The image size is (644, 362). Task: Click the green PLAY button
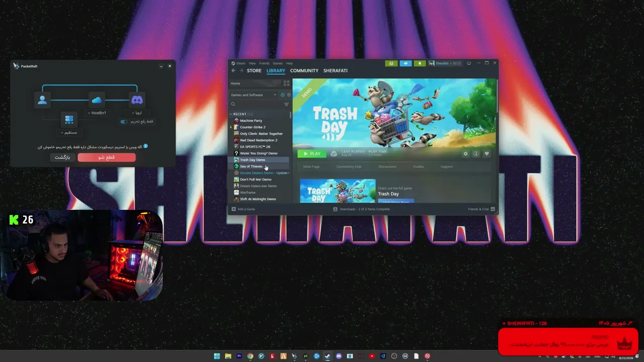(311, 154)
